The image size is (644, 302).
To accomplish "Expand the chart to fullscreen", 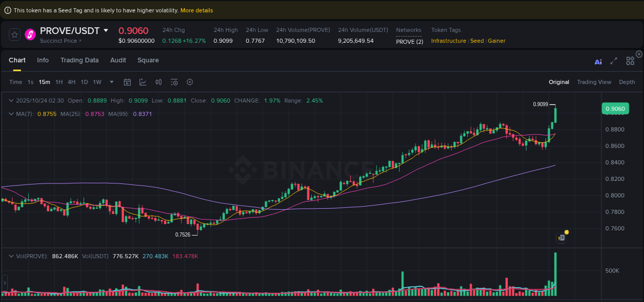I will [x=614, y=61].
